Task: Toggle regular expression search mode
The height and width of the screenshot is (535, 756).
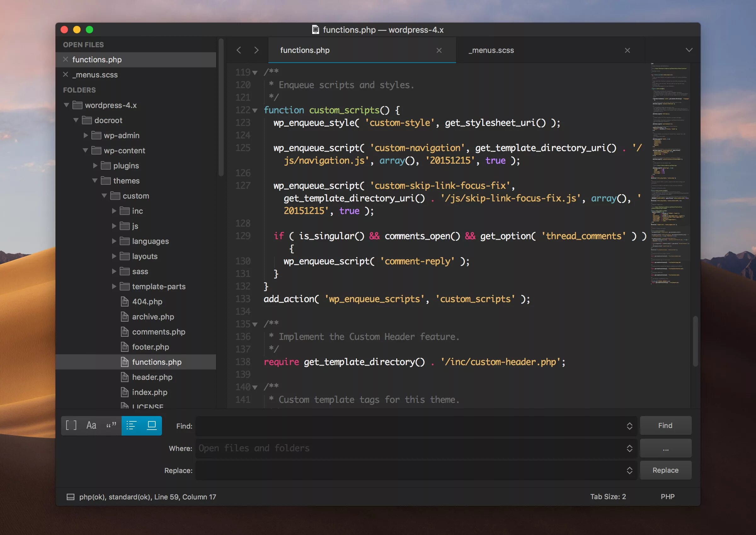Action: pos(71,425)
